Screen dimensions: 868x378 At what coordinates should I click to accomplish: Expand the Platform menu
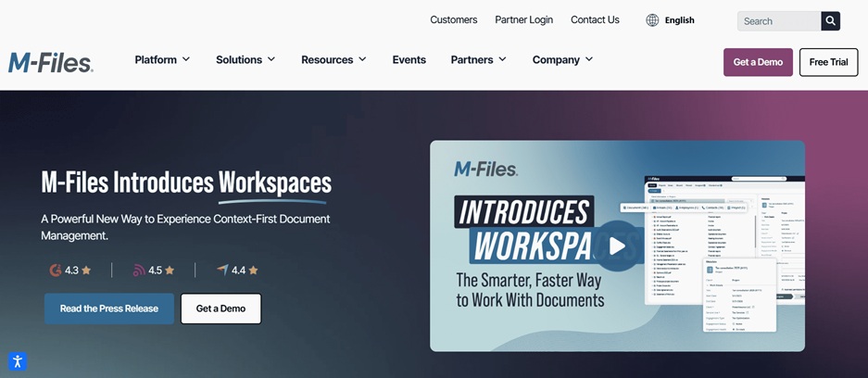click(162, 59)
